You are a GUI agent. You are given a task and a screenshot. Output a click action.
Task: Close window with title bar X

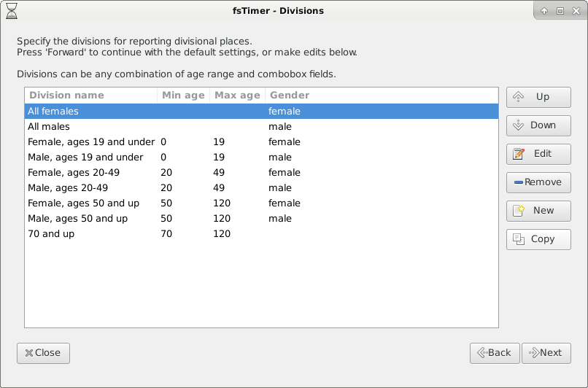[x=576, y=11]
